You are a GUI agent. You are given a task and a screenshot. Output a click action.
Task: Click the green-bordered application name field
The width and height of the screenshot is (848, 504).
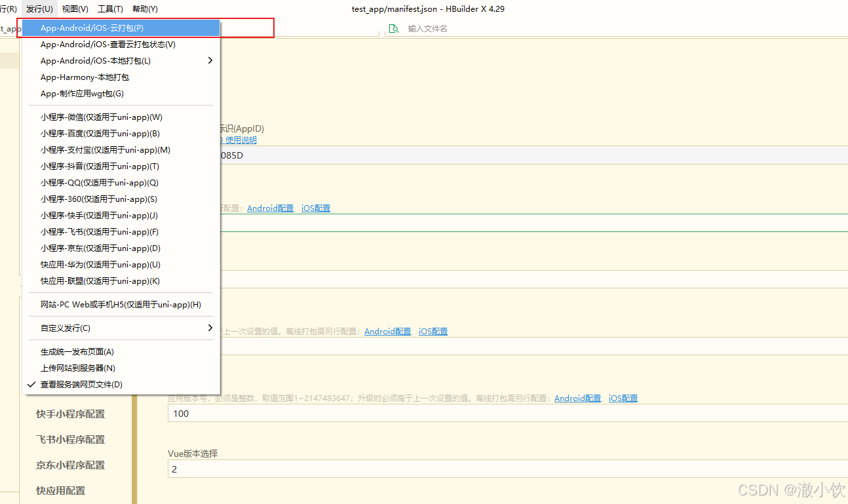click(534, 223)
